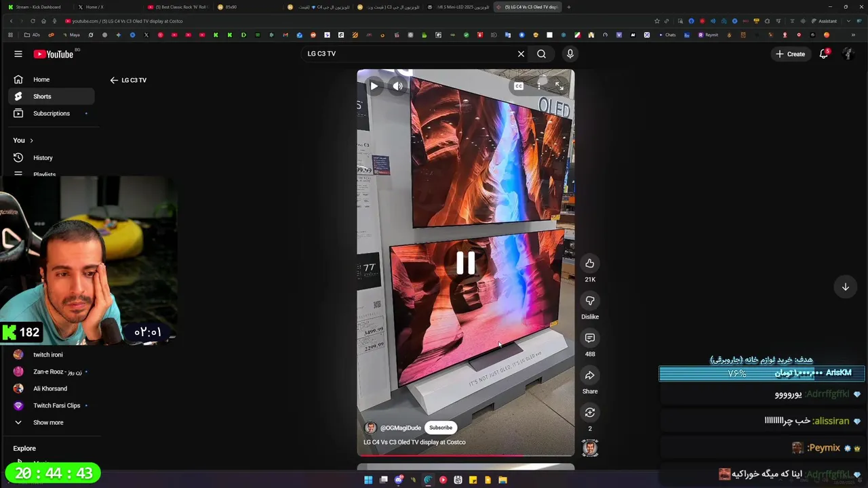This screenshot has height=488, width=868.
Task: Open the YouTube hamburger guide menu
Action: pyautogui.click(x=18, y=54)
